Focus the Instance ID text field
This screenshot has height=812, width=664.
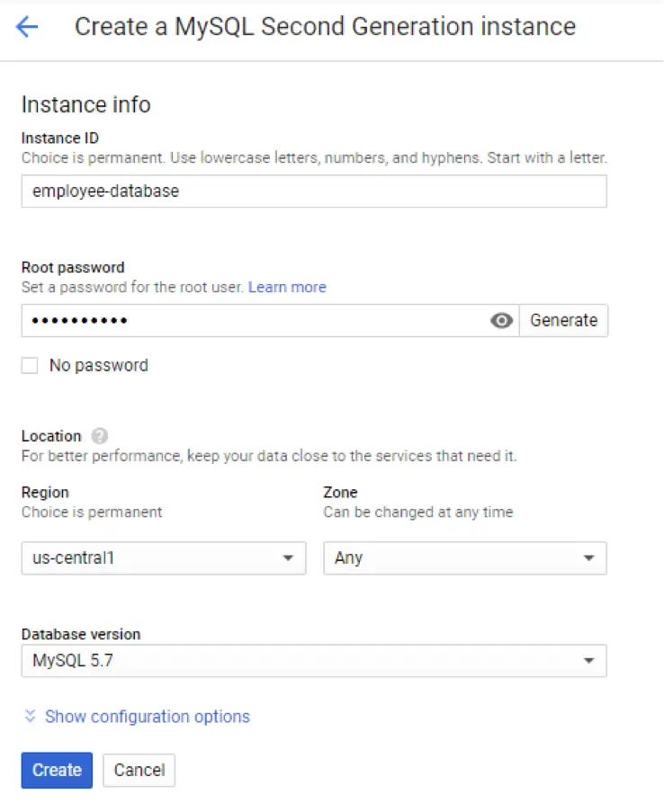313,191
